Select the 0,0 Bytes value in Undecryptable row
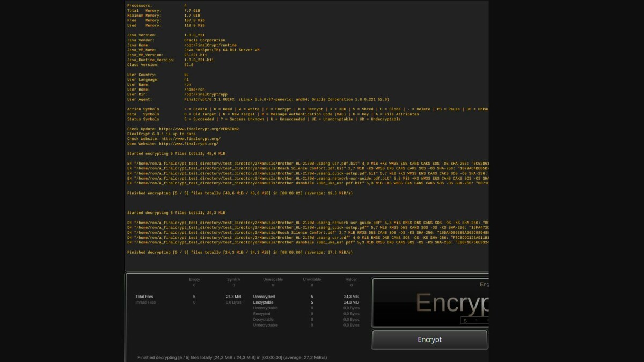Viewport: 644px width, 362px height. tap(352, 325)
